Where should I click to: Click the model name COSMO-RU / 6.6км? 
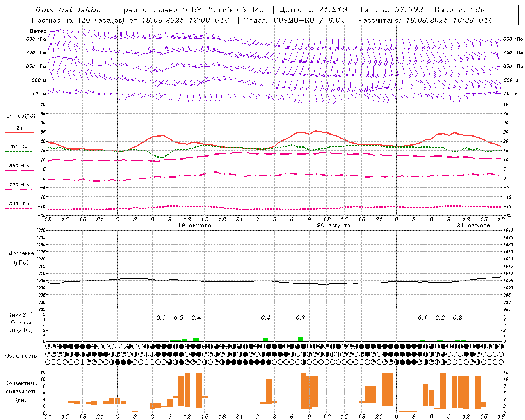pos(310,20)
